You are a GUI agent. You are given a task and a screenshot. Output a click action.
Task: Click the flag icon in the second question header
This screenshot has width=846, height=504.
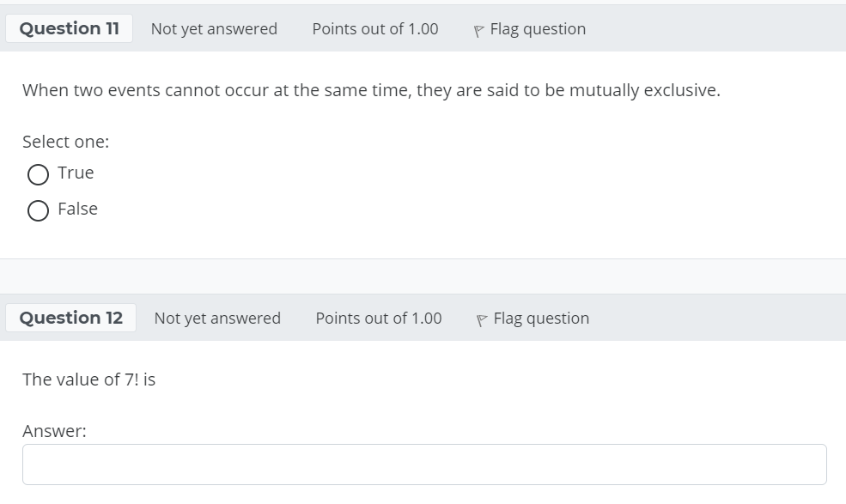[483, 318]
